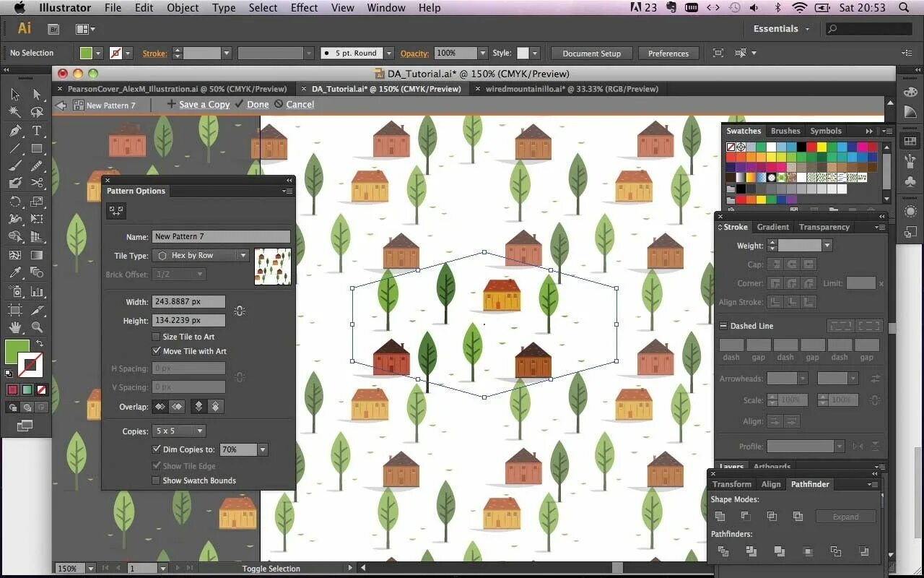The image size is (924, 578).
Task: Open the Essentials workspace switcher
Action: click(x=782, y=29)
